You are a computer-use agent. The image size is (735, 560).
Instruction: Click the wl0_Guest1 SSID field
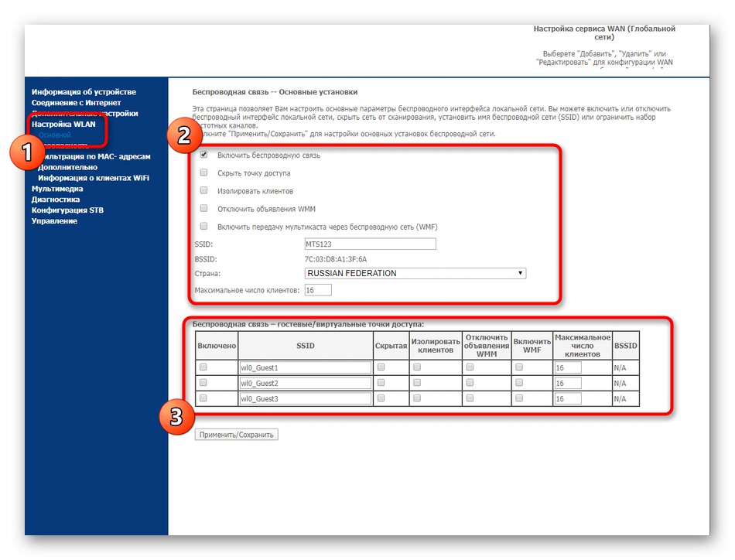305,368
